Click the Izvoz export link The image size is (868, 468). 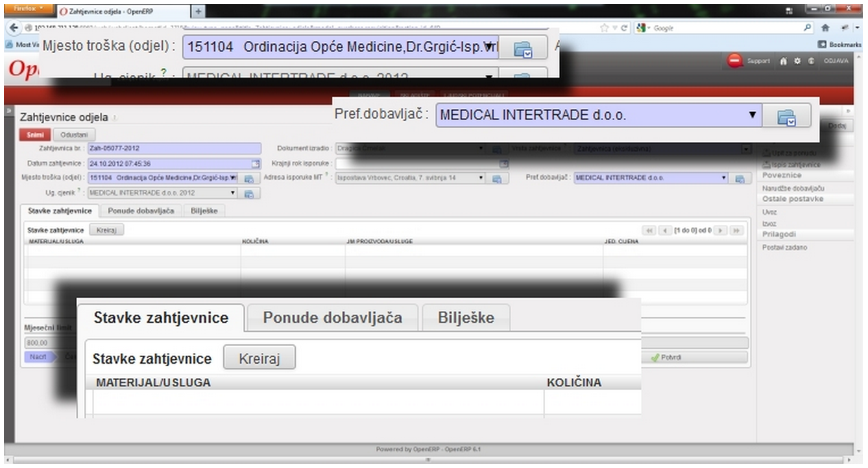[x=769, y=223]
